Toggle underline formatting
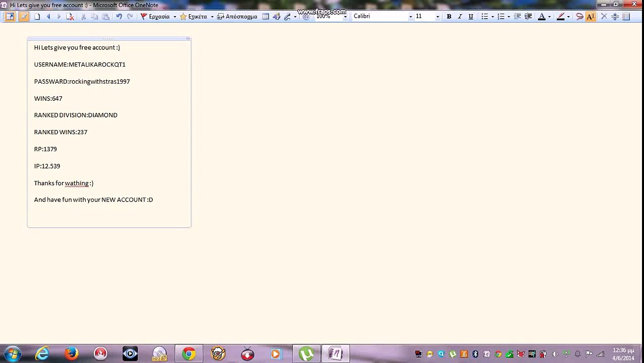 pyautogui.click(x=470, y=17)
